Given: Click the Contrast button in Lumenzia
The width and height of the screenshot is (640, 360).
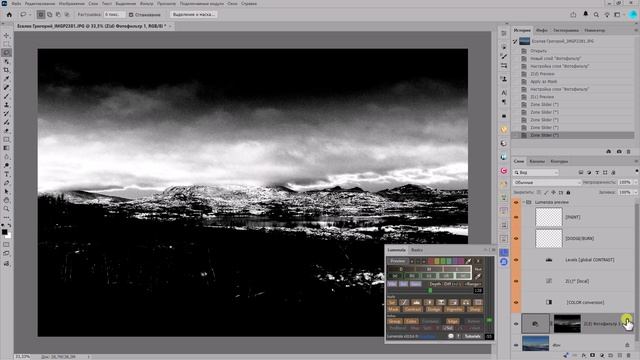Looking at the screenshot, I should (413, 309).
